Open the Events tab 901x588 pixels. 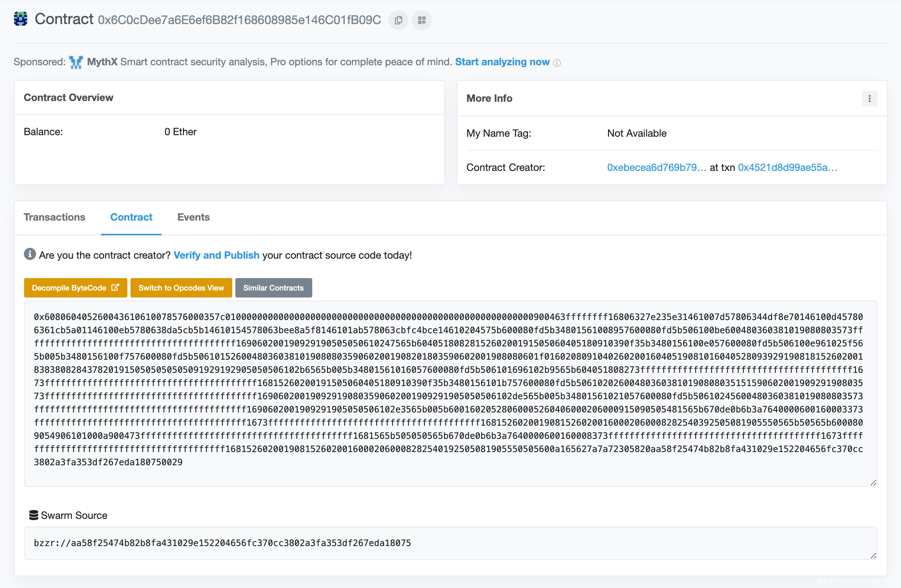193,217
